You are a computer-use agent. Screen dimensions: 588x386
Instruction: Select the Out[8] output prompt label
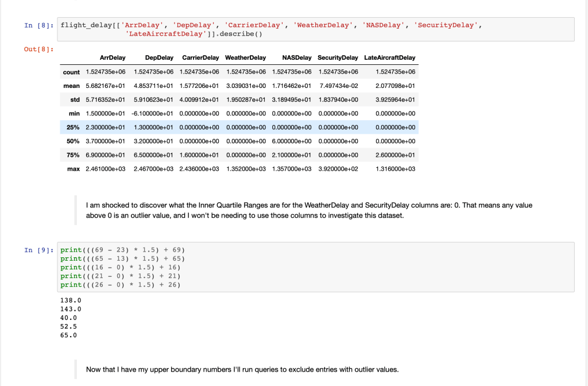[x=39, y=50]
